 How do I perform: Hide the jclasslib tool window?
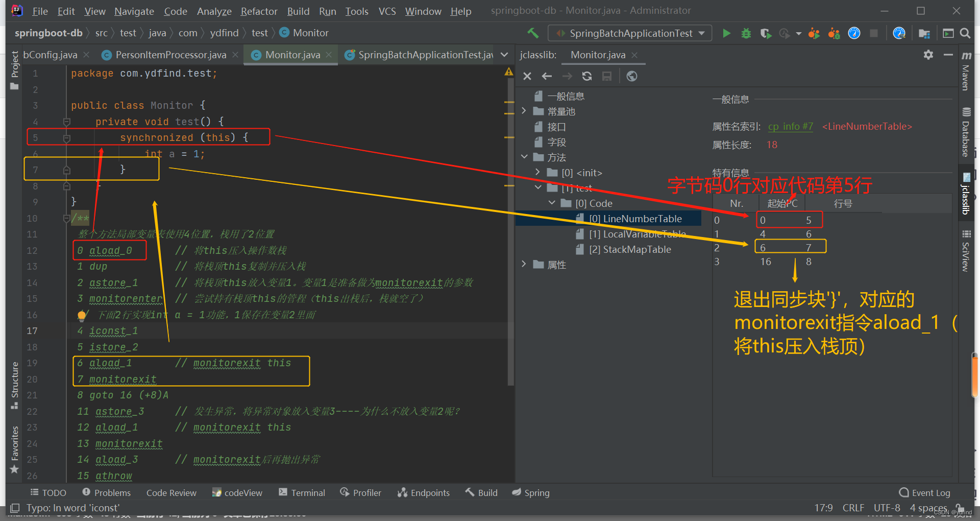948,55
